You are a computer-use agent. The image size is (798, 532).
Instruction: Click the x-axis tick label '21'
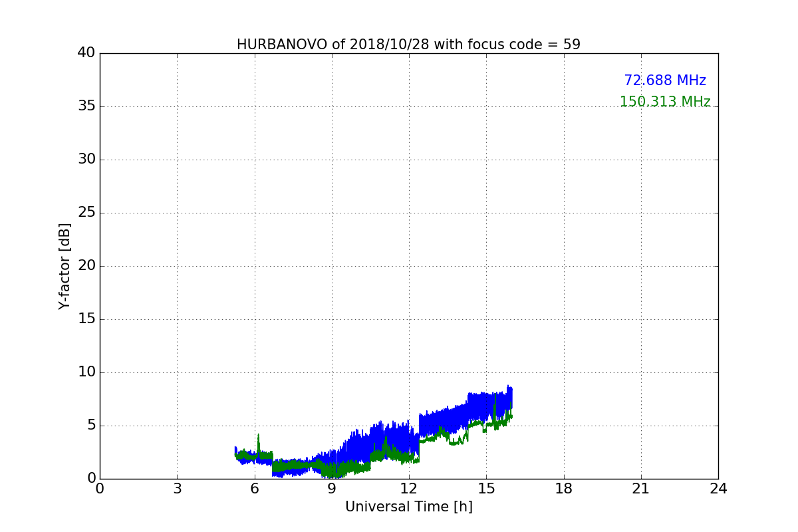pos(641,489)
